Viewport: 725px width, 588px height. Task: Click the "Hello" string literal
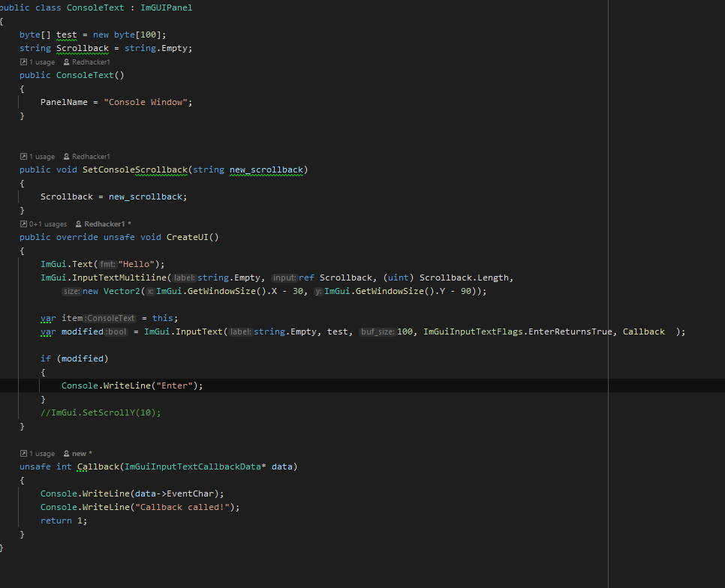[x=137, y=264]
